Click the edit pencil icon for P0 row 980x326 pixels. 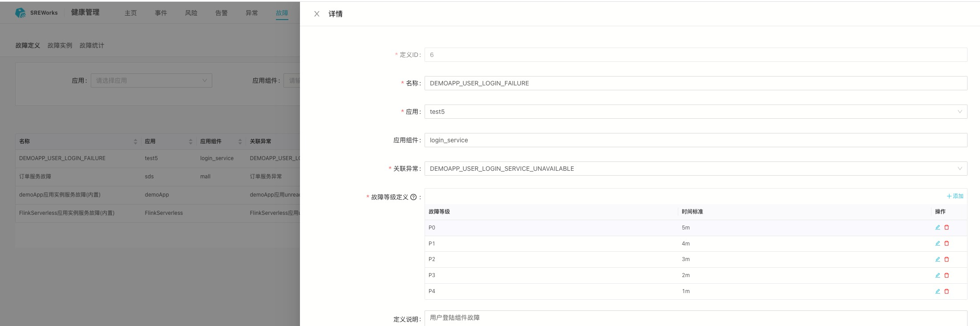937,227
